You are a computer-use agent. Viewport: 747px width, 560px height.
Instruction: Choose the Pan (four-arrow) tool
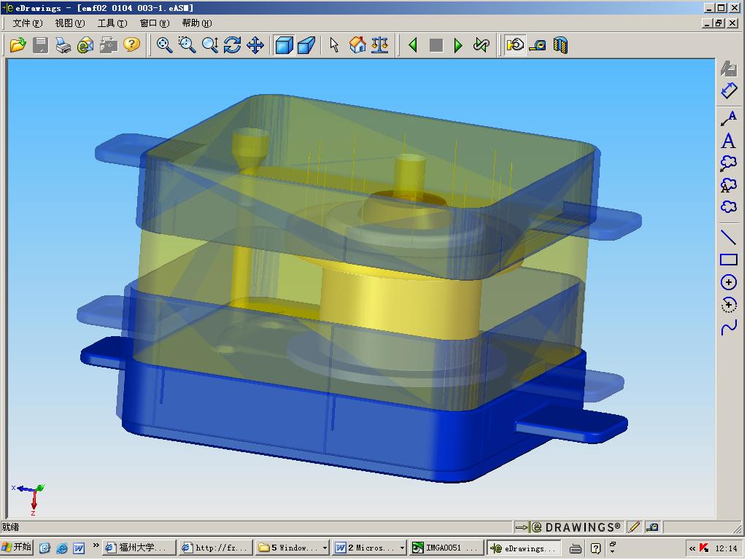click(x=255, y=45)
